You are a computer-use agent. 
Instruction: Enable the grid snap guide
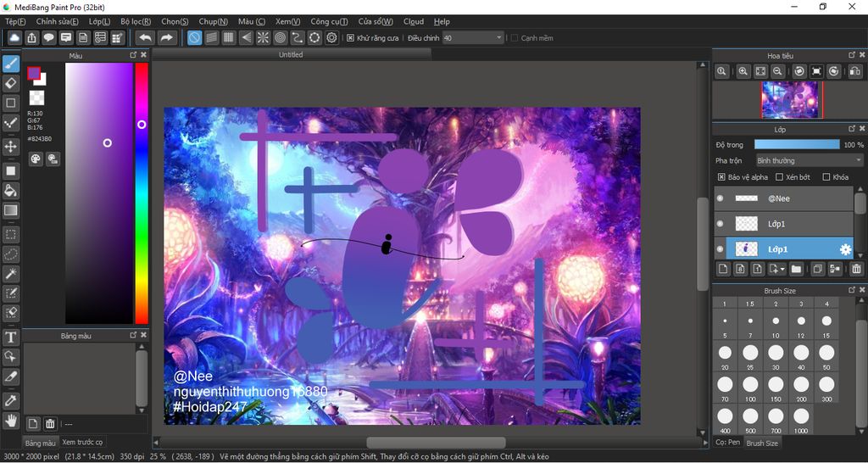pyautogui.click(x=229, y=37)
